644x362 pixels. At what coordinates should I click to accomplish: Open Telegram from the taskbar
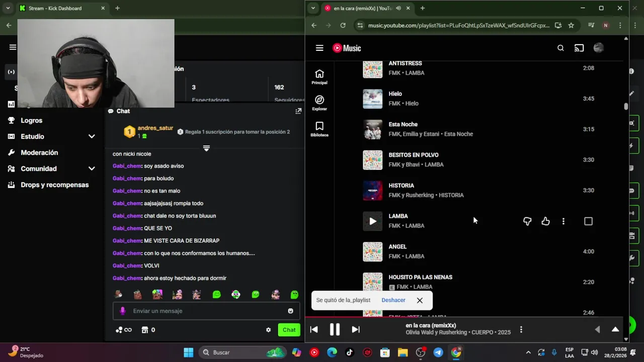(x=438, y=352)
